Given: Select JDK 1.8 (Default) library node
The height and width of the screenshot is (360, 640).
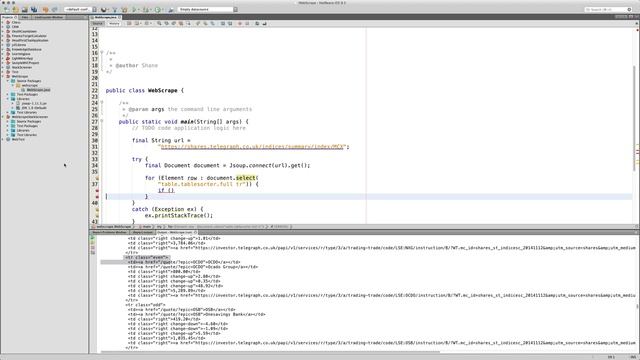Looking at the screenshot, I should pyautogui.click(x=34, y=108).
